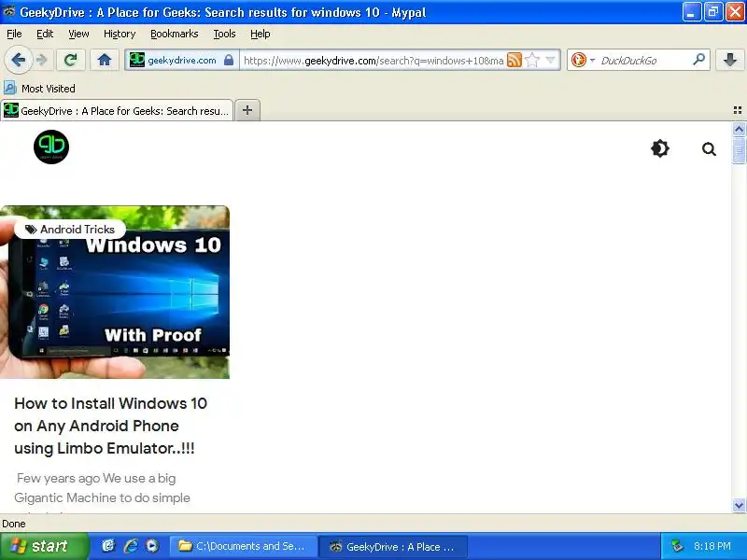The image size is (747, 560).
Task: Click the scrollbar up arrow
Action: click(739, 129)
